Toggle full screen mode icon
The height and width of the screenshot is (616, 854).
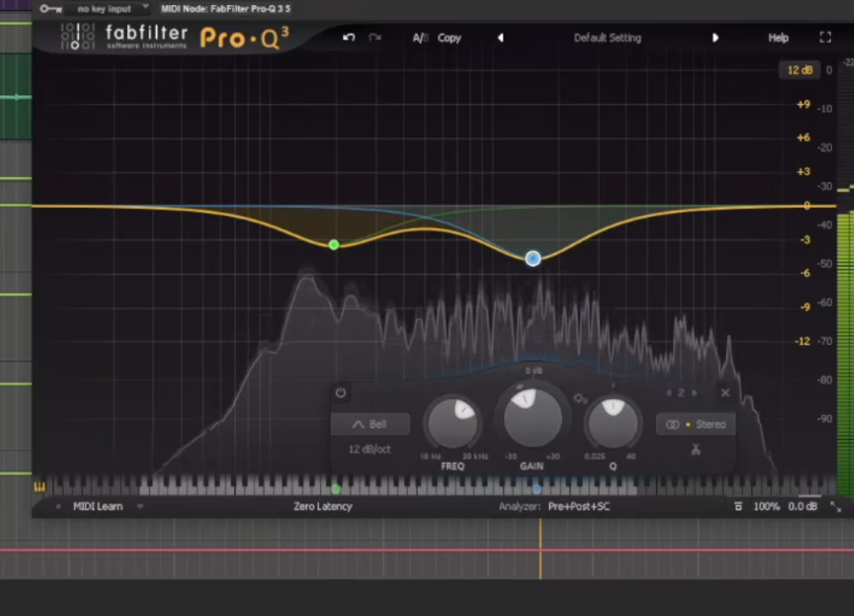point(825,38)
